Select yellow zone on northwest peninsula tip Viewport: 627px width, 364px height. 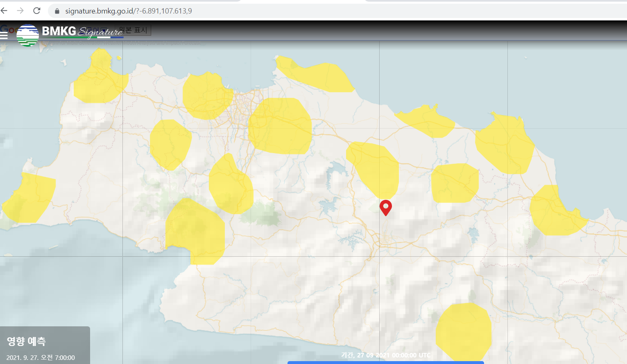coord(100,78)
